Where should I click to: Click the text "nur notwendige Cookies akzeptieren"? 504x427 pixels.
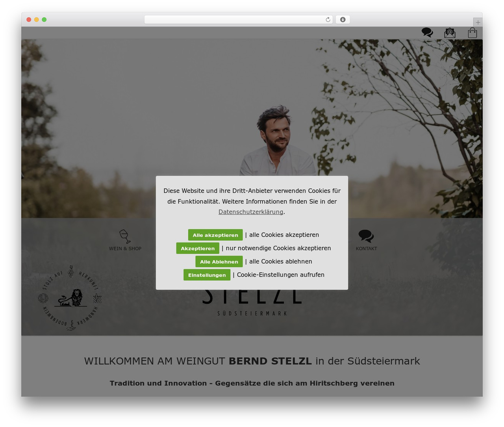pyautogui.click(x=278, y=248)
